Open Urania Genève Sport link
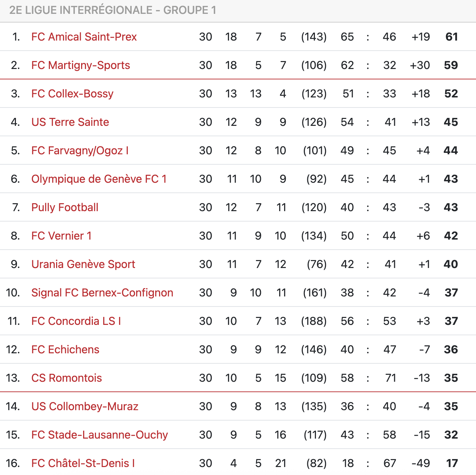The height and width of the screenshot is (475, 476). [x=83, y=264]
